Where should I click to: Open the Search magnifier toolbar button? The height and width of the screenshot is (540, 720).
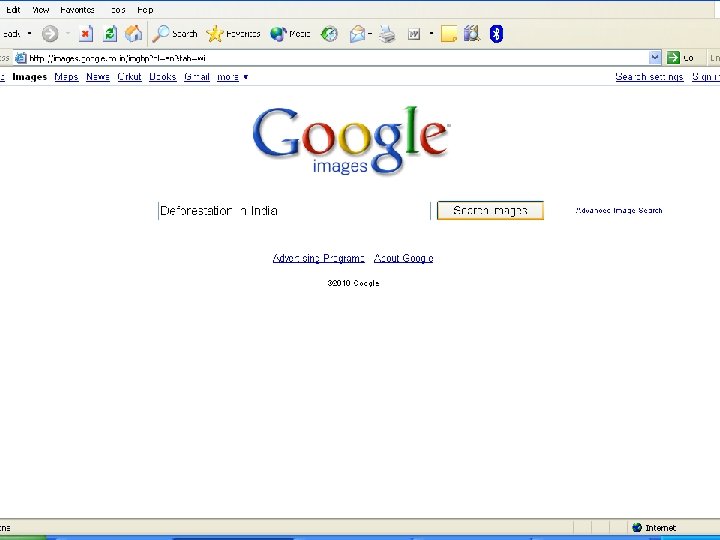pos(174,34)
